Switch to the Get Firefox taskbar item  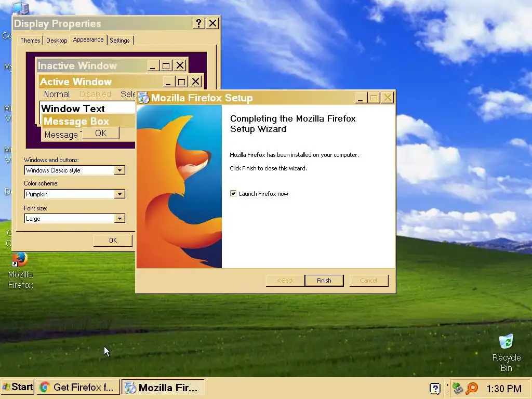[78, 387]
